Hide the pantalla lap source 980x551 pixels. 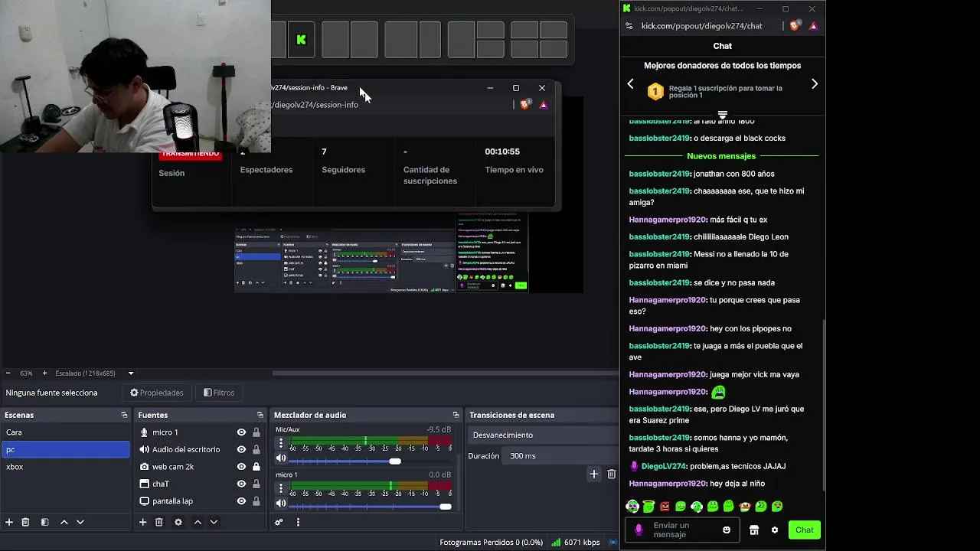tap(241, 501)
